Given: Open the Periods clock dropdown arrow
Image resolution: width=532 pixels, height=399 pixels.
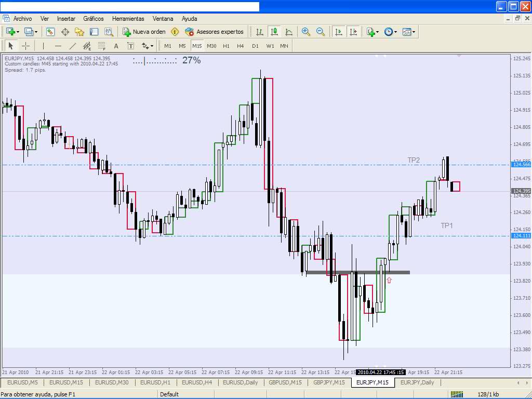Looking at the screenshot, I should (395, 32).
